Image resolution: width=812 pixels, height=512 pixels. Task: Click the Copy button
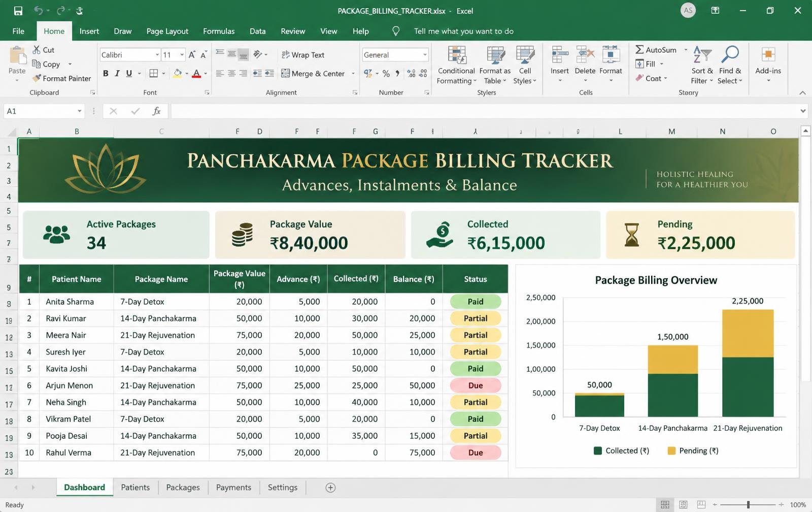(46, 64)
